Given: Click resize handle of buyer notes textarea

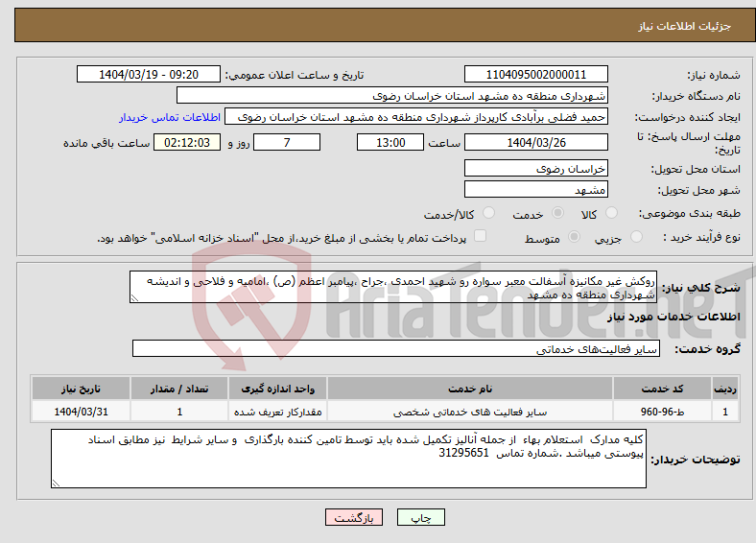Looking at the screenshot, I should [x=56, y=484].
